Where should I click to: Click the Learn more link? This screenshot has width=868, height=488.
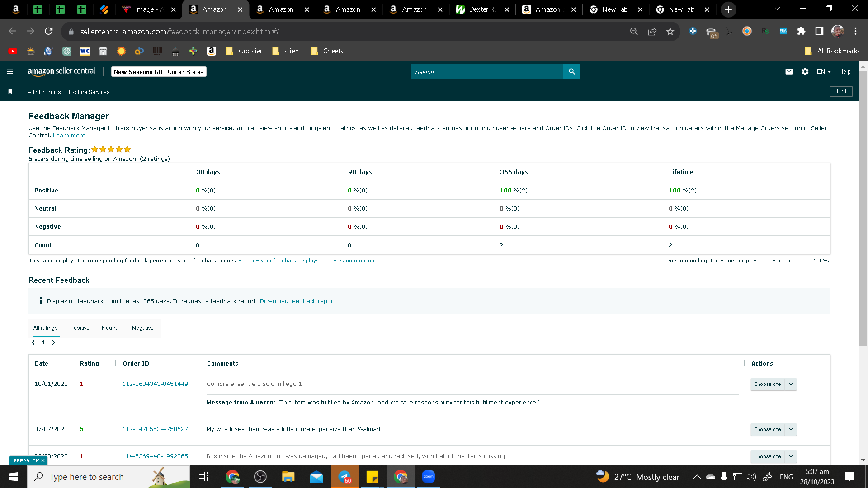click(x=69, y=136)
